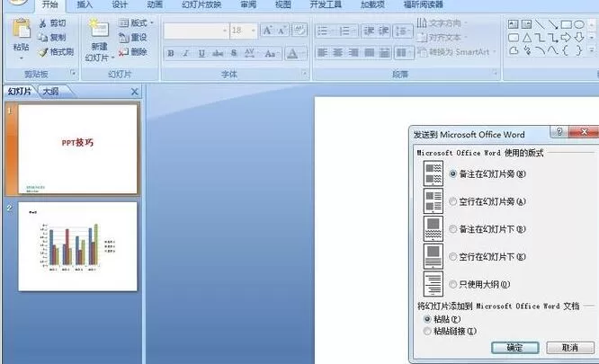Click the dialog Help question mark button

(559, 132)
